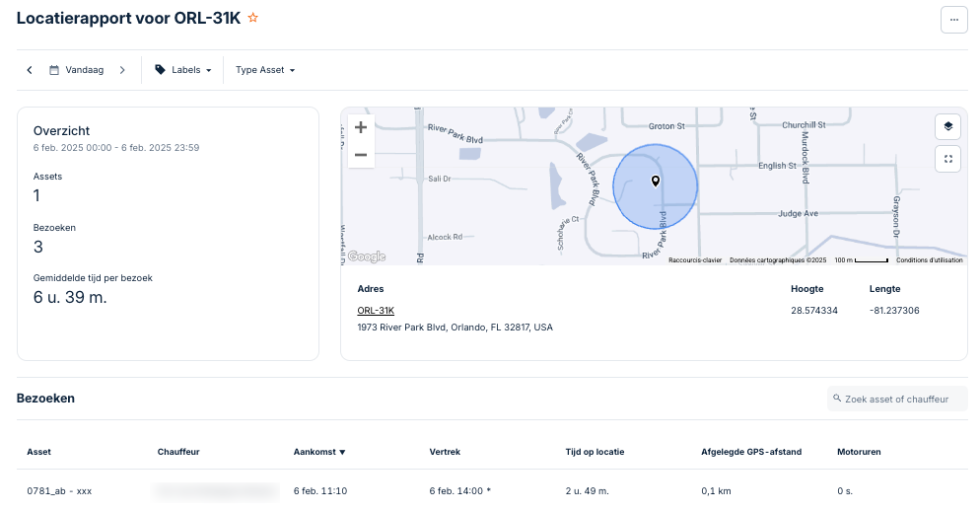Open the three-dot more options menu
This screenshot has height=512, width=980.
(x=953, y=20)
